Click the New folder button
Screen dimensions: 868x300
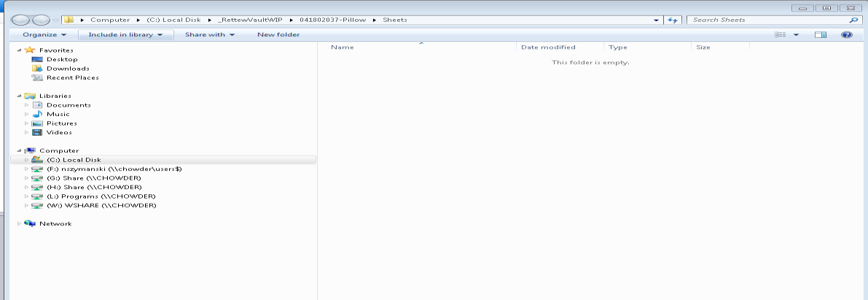point(278,34)
